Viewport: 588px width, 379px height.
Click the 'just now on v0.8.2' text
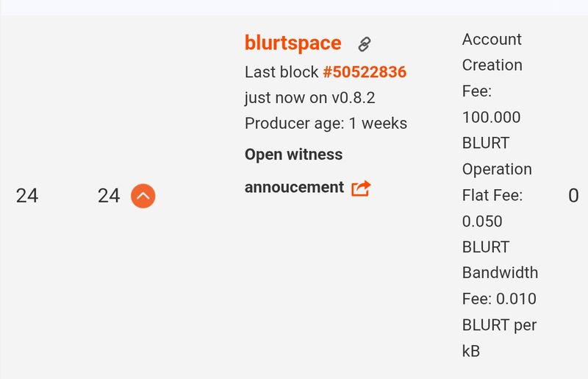point(309,98)
